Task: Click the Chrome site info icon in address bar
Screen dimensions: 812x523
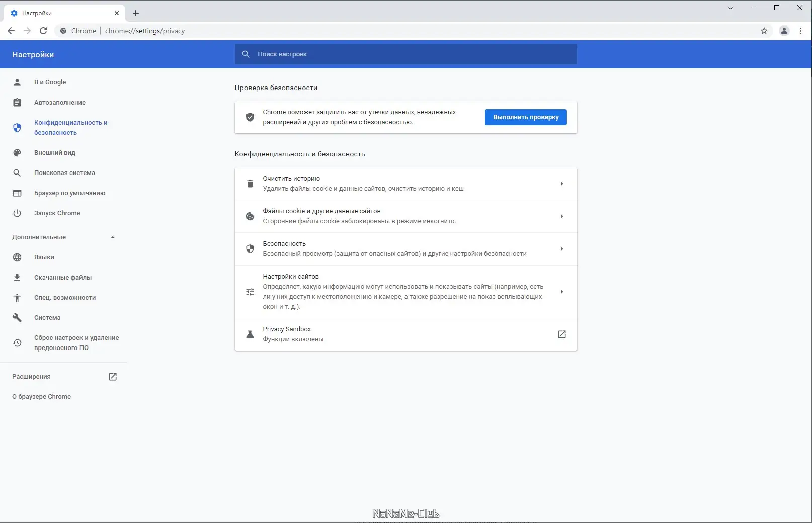Action: 63,31
